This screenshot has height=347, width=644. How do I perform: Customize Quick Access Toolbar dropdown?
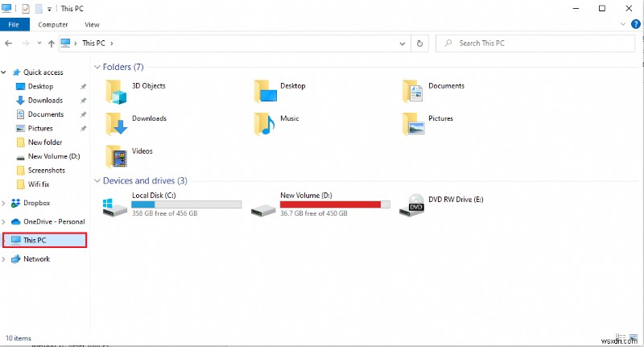click(49, 9)
